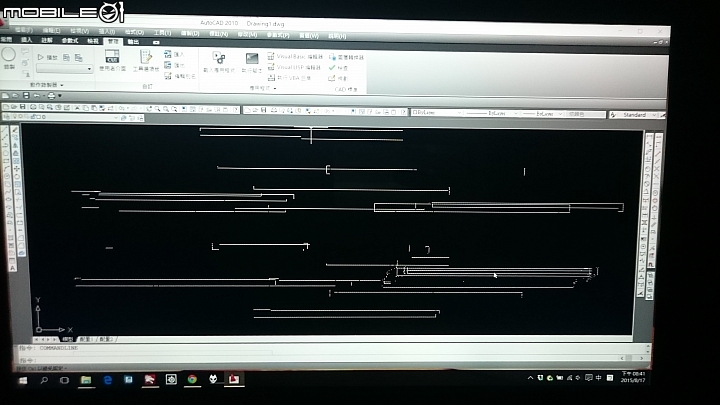Open the Windows Start menu
The image size is (720, 405).
(x=22, y=380)
